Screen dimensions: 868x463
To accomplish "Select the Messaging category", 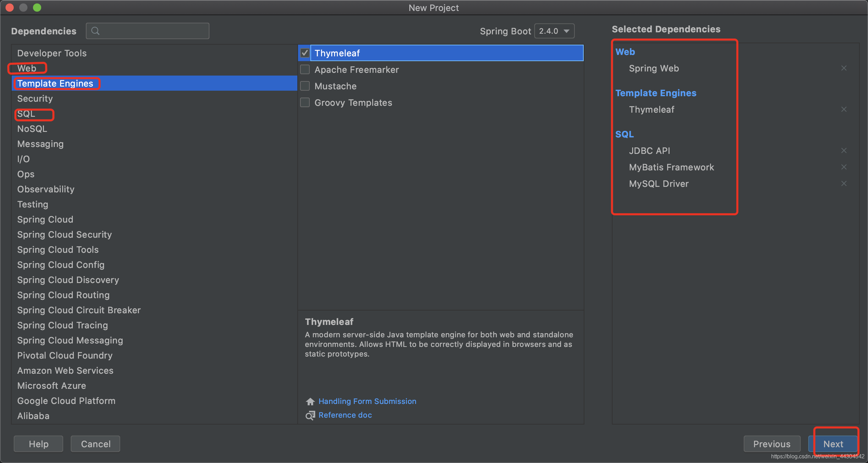I will [154, 144].
